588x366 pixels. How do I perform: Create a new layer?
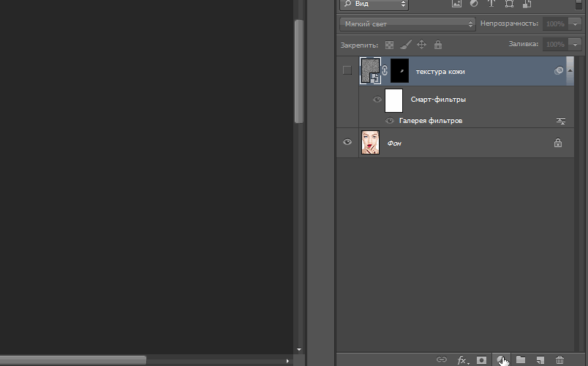[x=540, y=359]
